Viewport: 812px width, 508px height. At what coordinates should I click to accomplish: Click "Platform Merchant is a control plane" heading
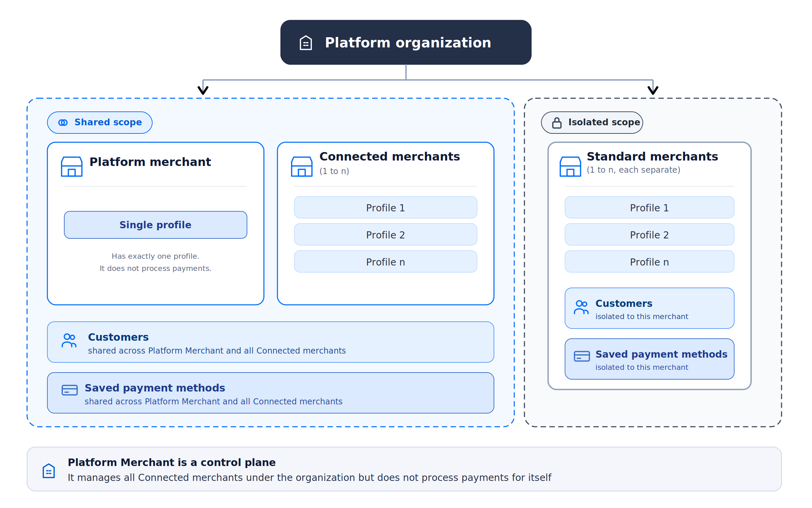172,463
